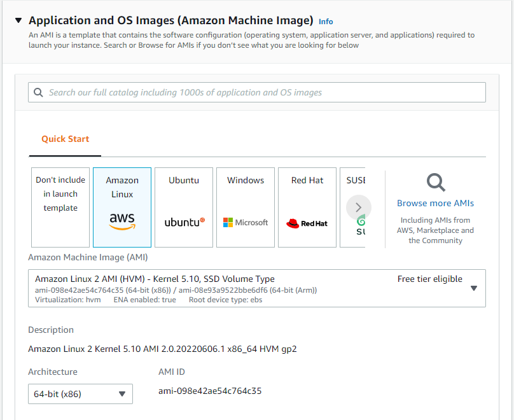Switch to the Quick Start tab
The image size is (514, 420).
pyautogui.click(x=66, y=139)
